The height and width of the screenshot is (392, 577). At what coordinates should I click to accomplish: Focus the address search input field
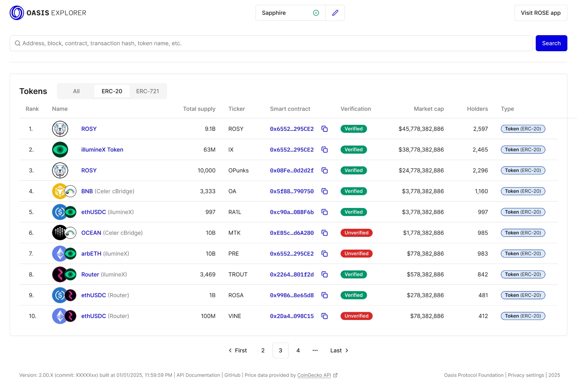[271, 43]
